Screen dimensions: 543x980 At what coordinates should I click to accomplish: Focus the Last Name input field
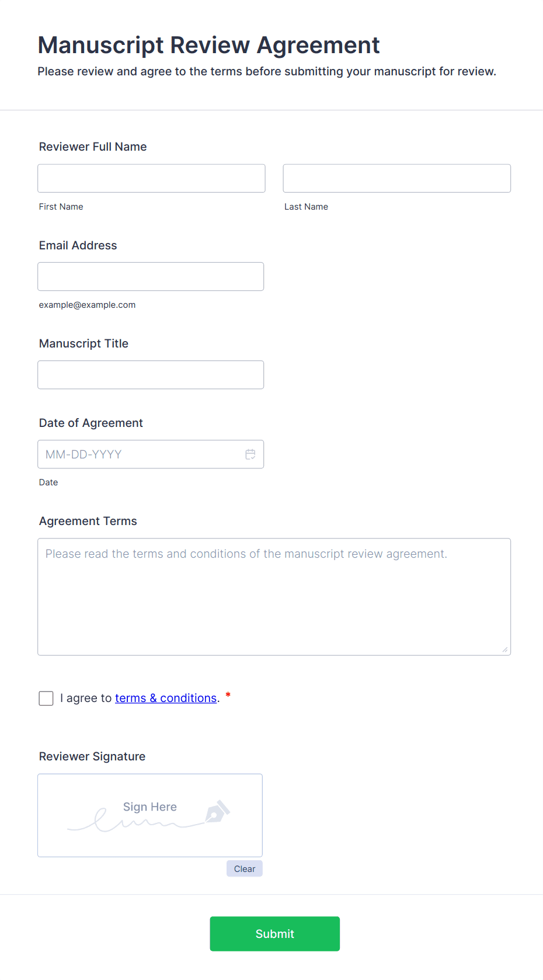point(396,179)
